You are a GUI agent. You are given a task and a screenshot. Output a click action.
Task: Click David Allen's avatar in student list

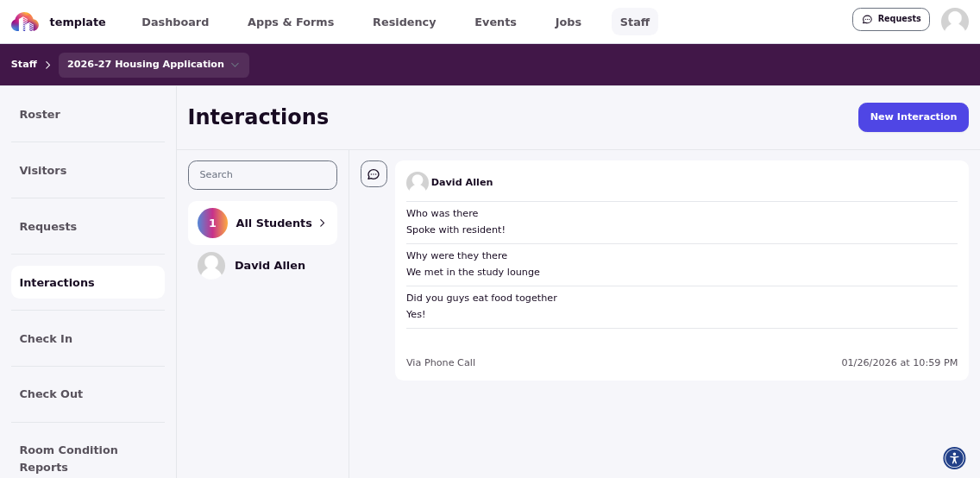point(211,266)
